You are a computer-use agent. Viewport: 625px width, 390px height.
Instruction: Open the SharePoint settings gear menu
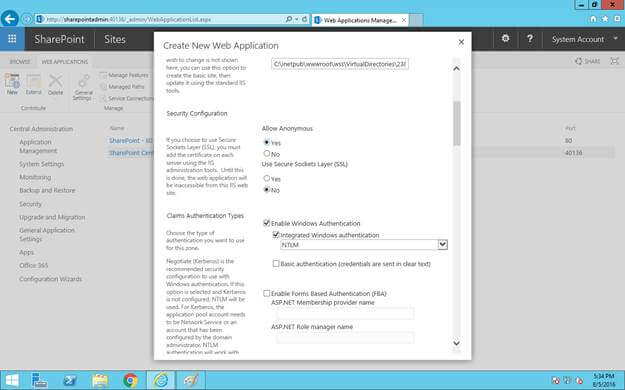click(505, 38)
